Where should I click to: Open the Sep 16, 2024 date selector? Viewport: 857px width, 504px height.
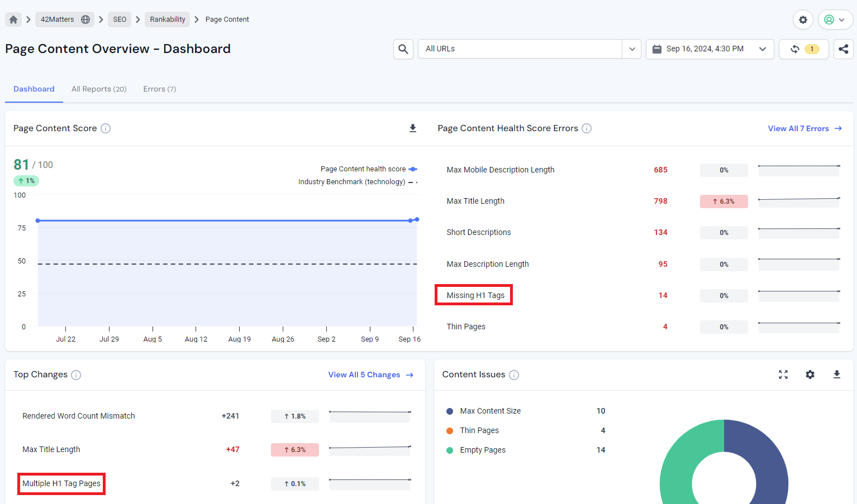click(x=710, y=49)
